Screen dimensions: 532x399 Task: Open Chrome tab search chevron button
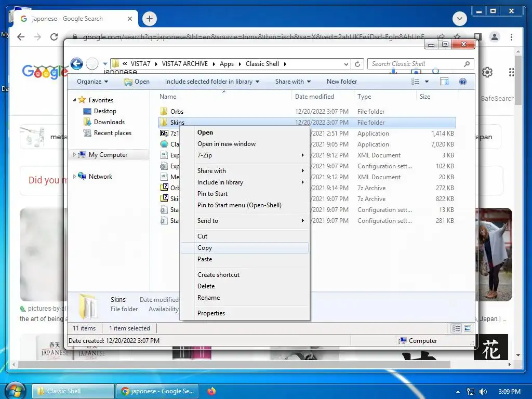click(460, 19)
